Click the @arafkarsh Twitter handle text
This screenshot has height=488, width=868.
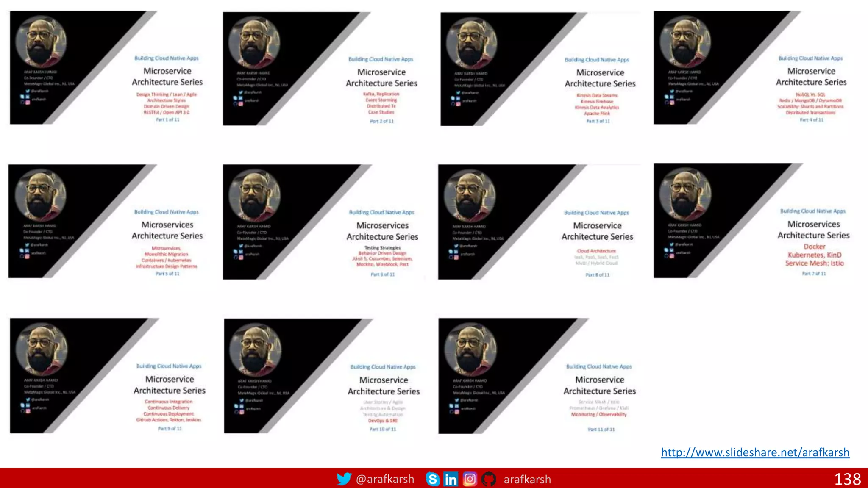(385, 479)
